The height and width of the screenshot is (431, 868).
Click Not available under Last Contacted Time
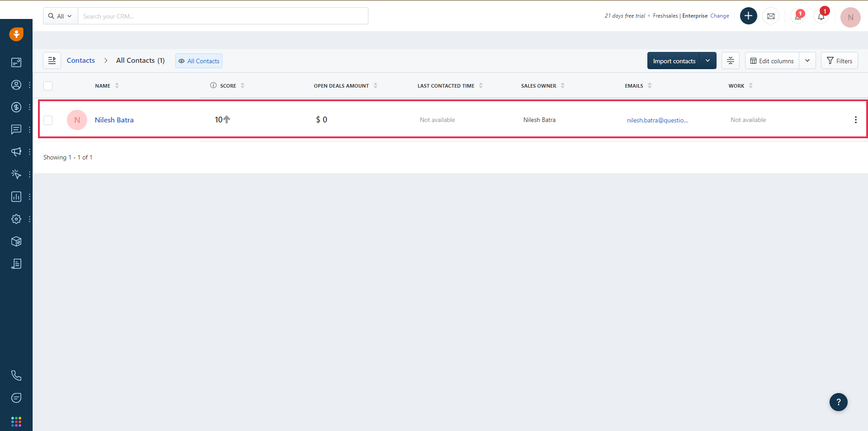pyautogui.click(x=437, y=120)
